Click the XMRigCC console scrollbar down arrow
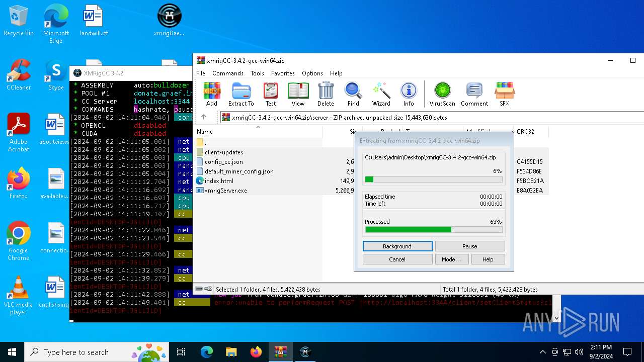644x362 pixels. click(556, 318)
